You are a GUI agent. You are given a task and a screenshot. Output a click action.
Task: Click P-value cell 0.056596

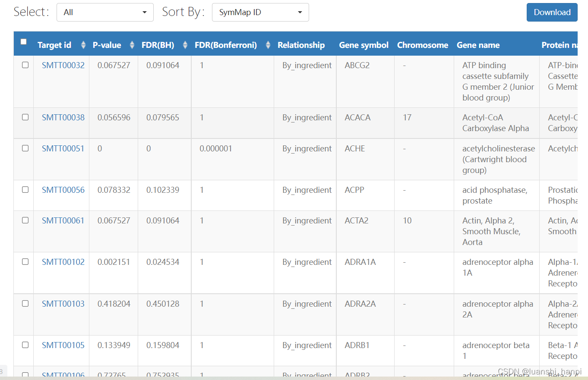114,117
